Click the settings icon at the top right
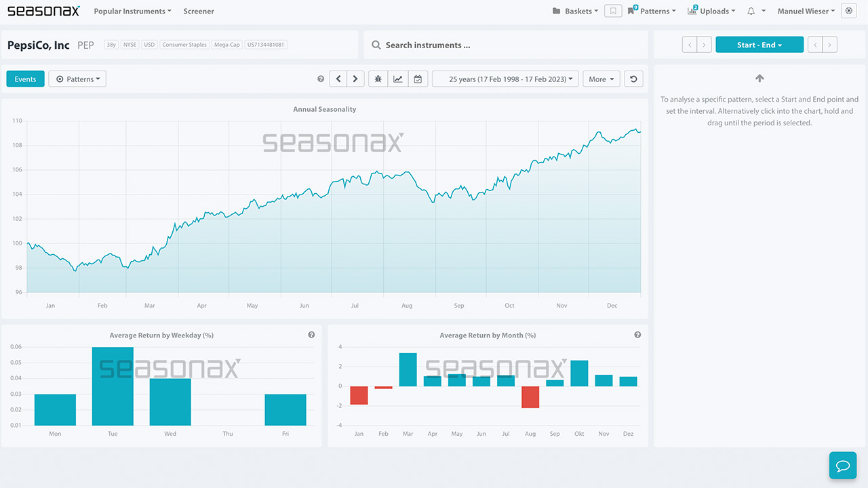Viewport: 868px width, 488px height. pyautogui.click(x=848, y=11)
